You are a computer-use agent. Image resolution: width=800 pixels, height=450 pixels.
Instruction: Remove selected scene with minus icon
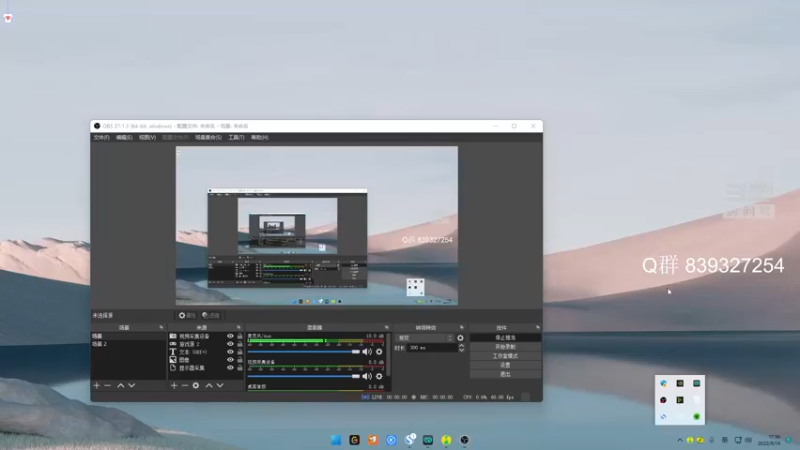(x=108, y=386)
